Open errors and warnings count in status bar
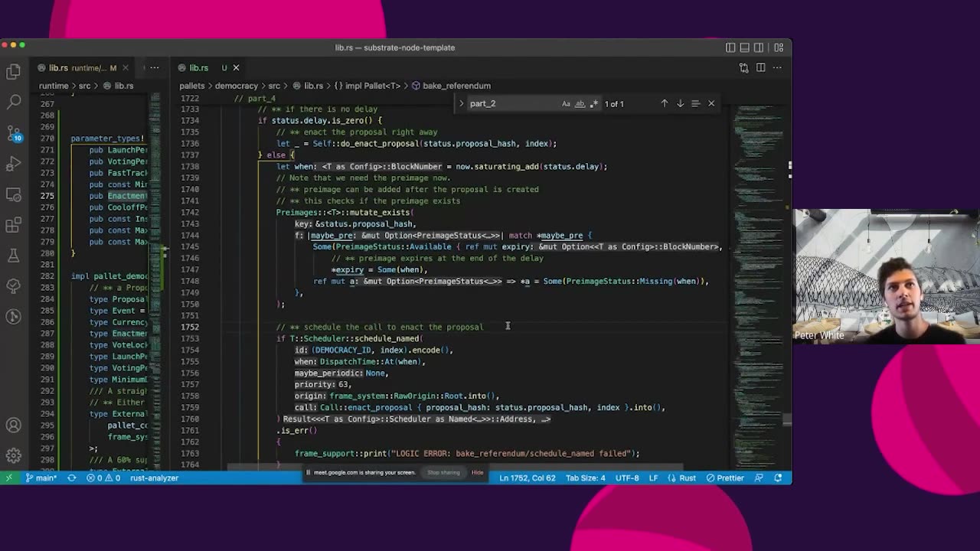Viewport: 980px width, 551px height. pyautogui.click(x=103, y=478)
